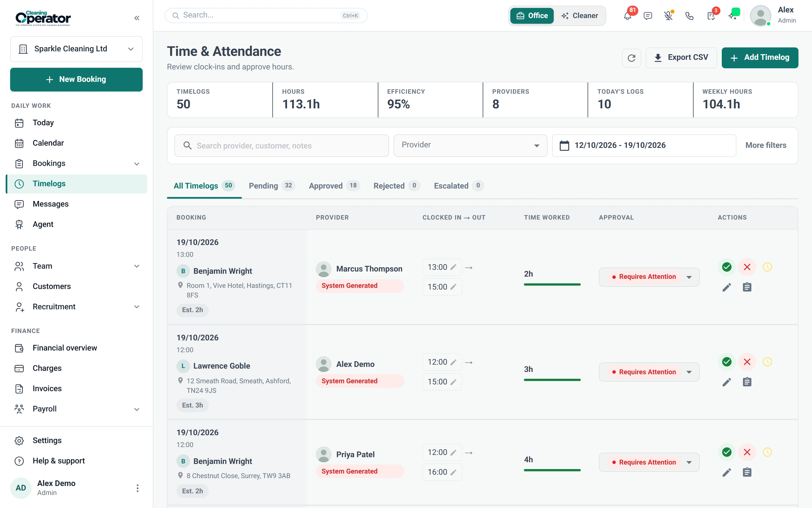This screenshot has width=812, height=508.
Task: Open Requires Attention dropdown for Alex Demo
Action: click(649, 372)
